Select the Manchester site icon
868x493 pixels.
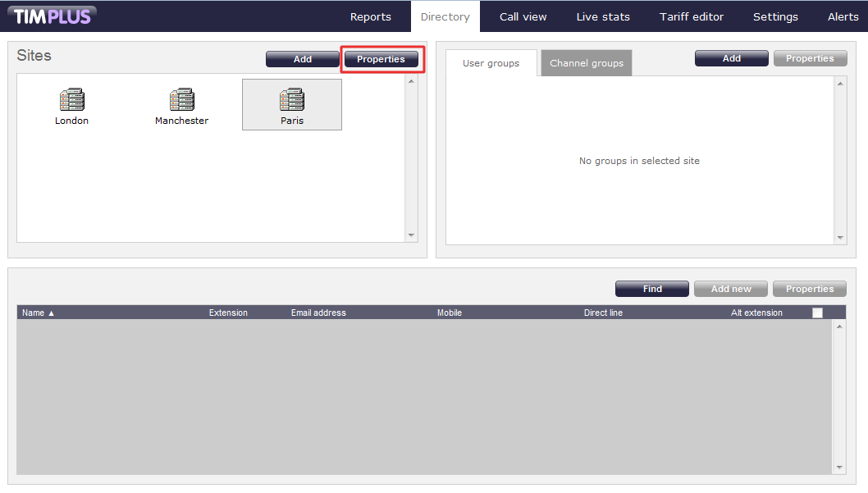(x=181, y=101)
